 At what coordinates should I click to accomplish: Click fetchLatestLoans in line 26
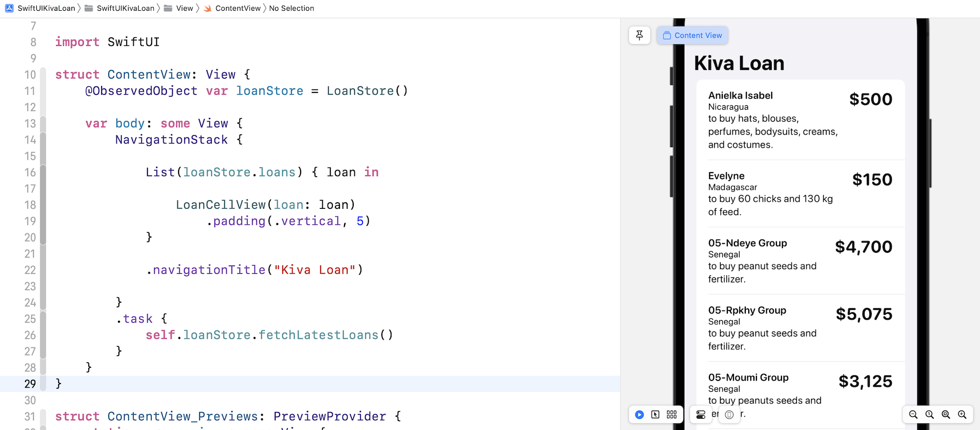pos(318,335)
